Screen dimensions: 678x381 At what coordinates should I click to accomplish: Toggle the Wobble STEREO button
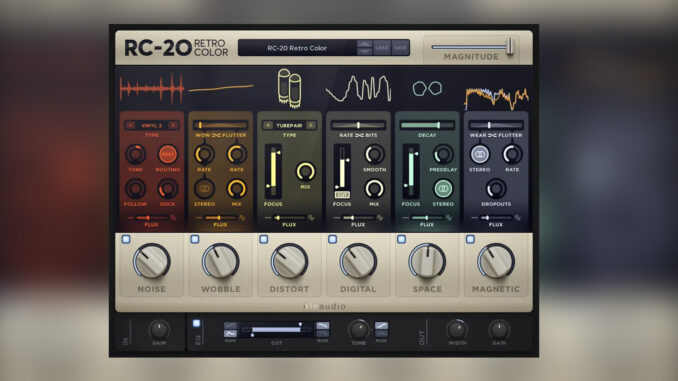[x=205, y=189]
